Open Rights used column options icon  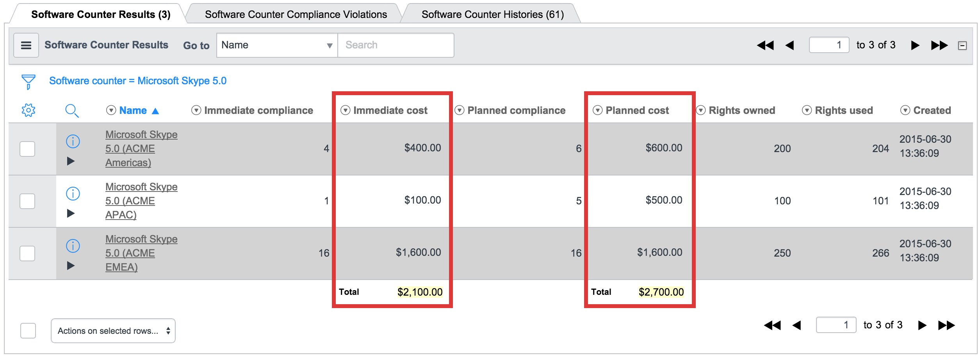pyautogui.click(x=807, y=110)
